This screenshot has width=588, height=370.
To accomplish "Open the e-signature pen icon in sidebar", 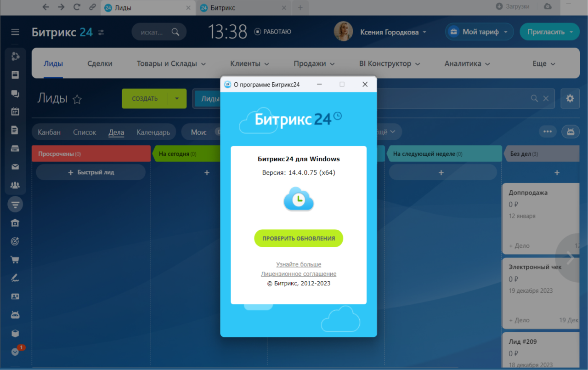I will 15,278.
